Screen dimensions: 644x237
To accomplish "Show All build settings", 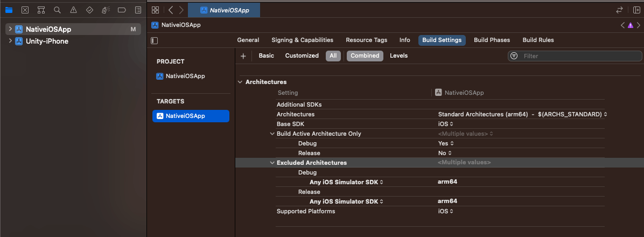I will 333,56.
